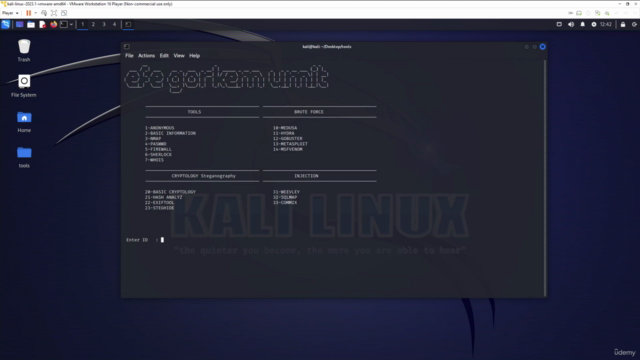Screen dimensions: 640x360
Task: Open the display settings tray icon
Action: tap(559, 24)
